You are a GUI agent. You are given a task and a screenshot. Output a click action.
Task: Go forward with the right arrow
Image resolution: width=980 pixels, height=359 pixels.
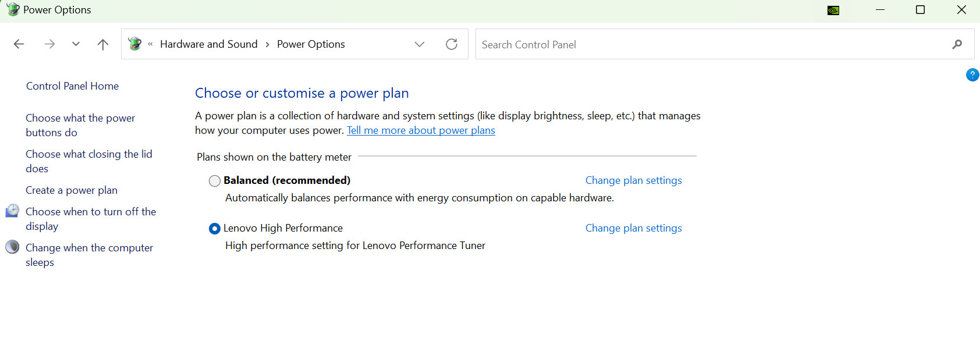point(49,44)
